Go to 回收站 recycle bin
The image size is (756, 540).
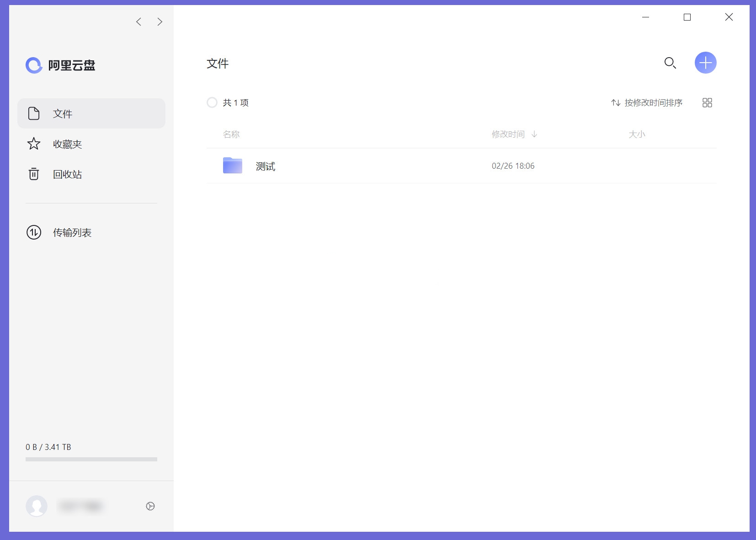67,174
